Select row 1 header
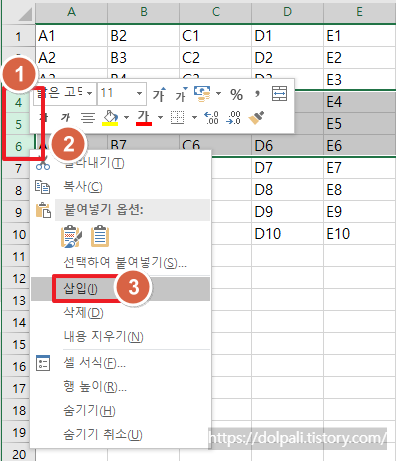This screenshot has width=396, height=461. coord(18,36)
